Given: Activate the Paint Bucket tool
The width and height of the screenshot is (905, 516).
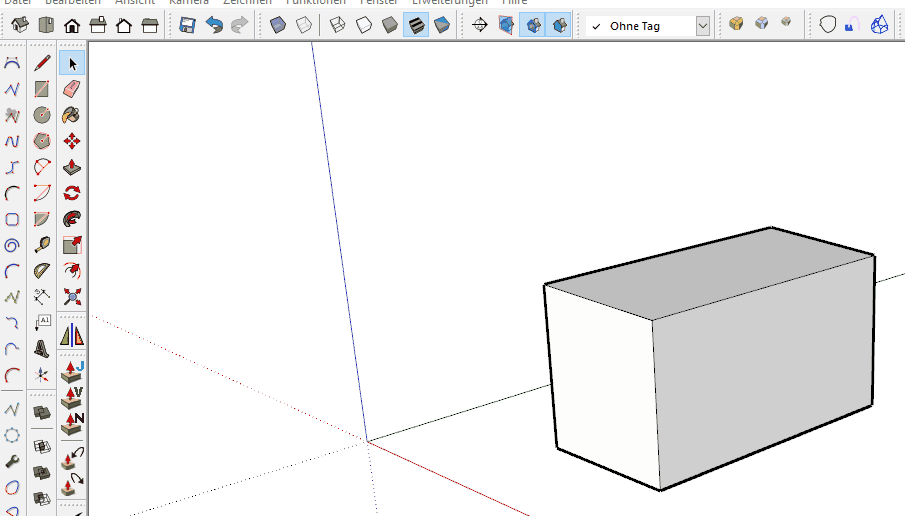Looking at the screenshot, I should [x=71, y=116].
